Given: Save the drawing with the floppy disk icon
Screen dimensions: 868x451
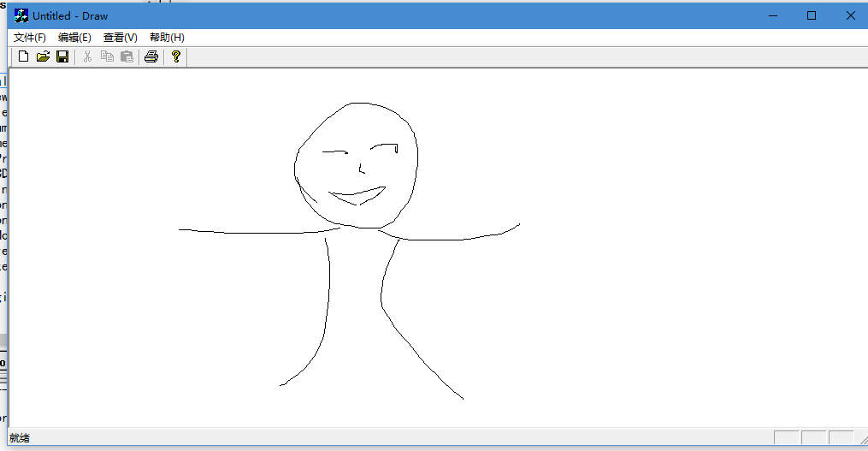Looking at the screenshot, I should click(62, 56).
